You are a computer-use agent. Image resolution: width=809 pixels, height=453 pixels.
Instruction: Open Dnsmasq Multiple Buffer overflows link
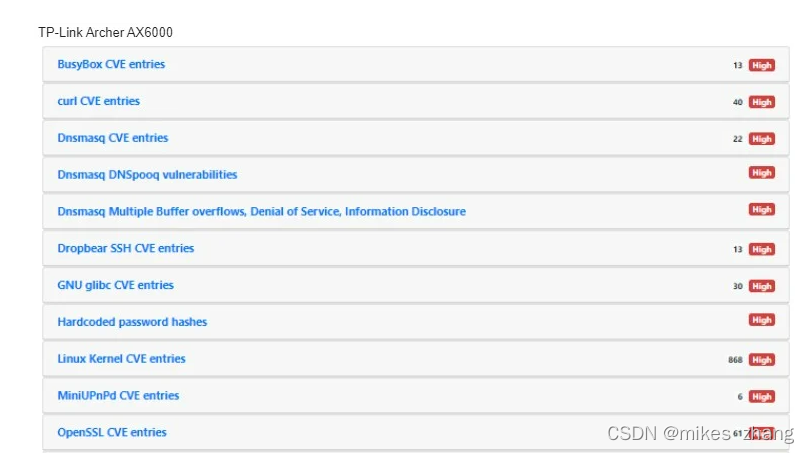coord(261,212)
